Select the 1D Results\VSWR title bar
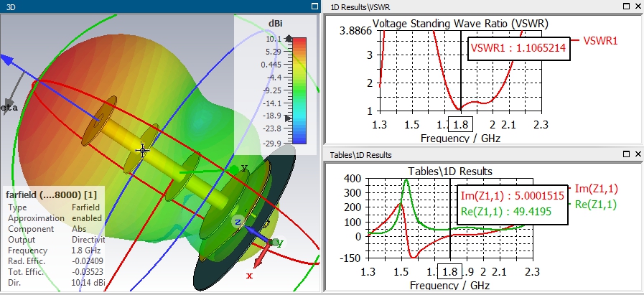This screenshot has width=644, height=295. point(484,6)
